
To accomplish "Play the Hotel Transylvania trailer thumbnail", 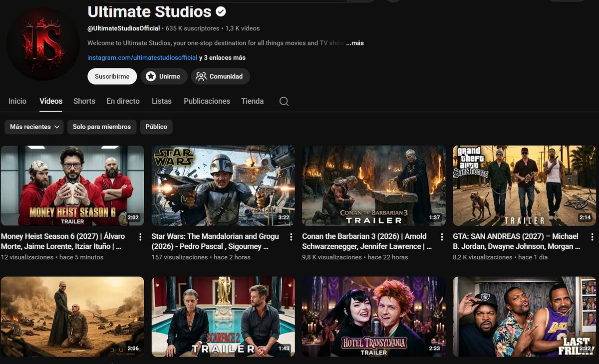I will 374,317.
